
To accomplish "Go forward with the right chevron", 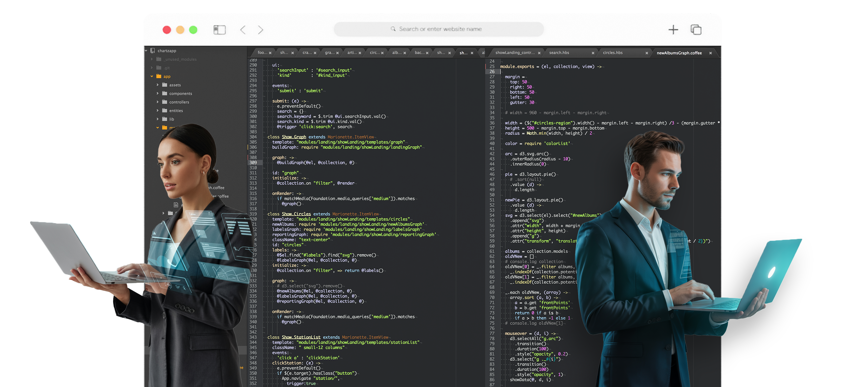I will [x=261, y=30].
